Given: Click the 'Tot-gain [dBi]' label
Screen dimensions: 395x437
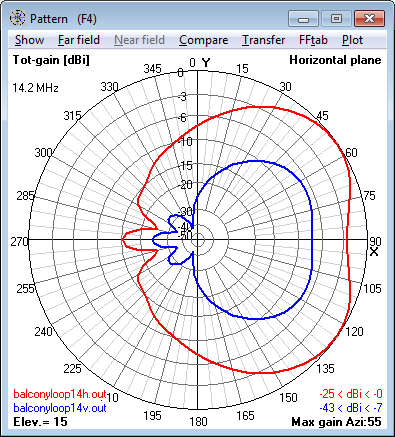Looking at the screenshot, I should pos(51,60).
